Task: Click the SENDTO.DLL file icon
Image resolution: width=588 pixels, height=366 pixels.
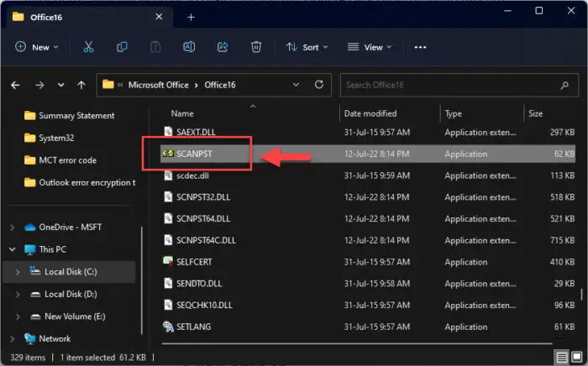Action: tap(168, 283)
